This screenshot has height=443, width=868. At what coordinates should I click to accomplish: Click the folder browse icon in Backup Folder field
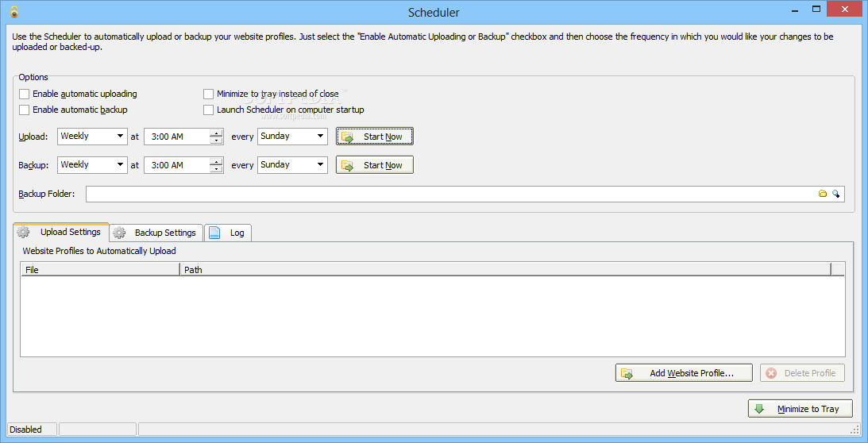click(823, 194)
